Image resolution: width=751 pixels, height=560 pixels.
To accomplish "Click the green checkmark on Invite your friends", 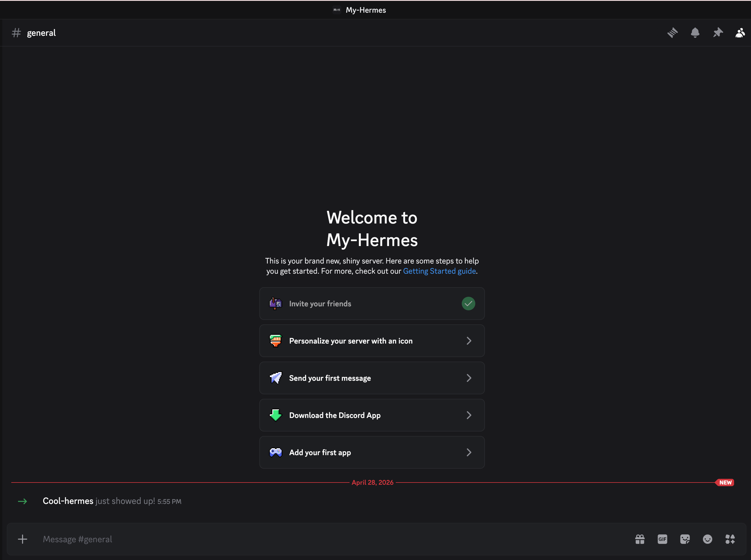I will tap(468, 303).
